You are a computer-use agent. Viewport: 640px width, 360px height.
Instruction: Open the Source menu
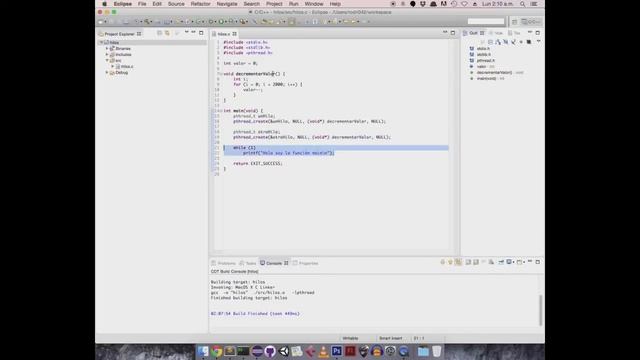(176, 4)
